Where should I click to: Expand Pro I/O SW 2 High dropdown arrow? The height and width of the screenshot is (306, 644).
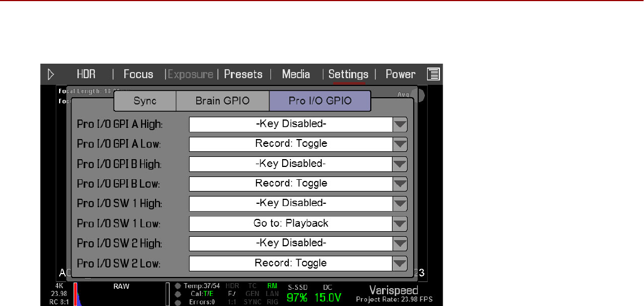point(400,243)
